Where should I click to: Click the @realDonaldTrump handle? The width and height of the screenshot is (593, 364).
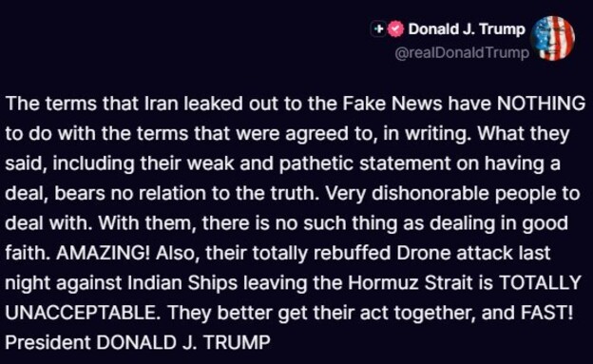coord(462,52)
